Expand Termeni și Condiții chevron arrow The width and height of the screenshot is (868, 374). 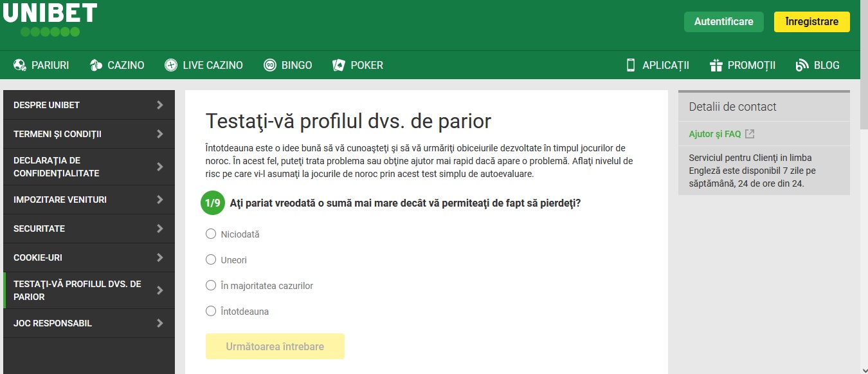point(160,134)
